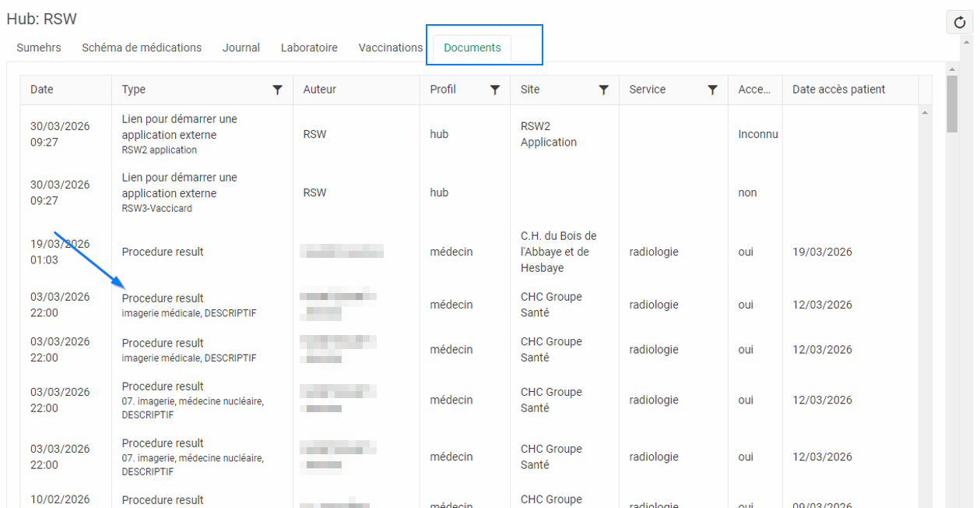Click the outer page vertical scrollbar thumb

point(952,105)
